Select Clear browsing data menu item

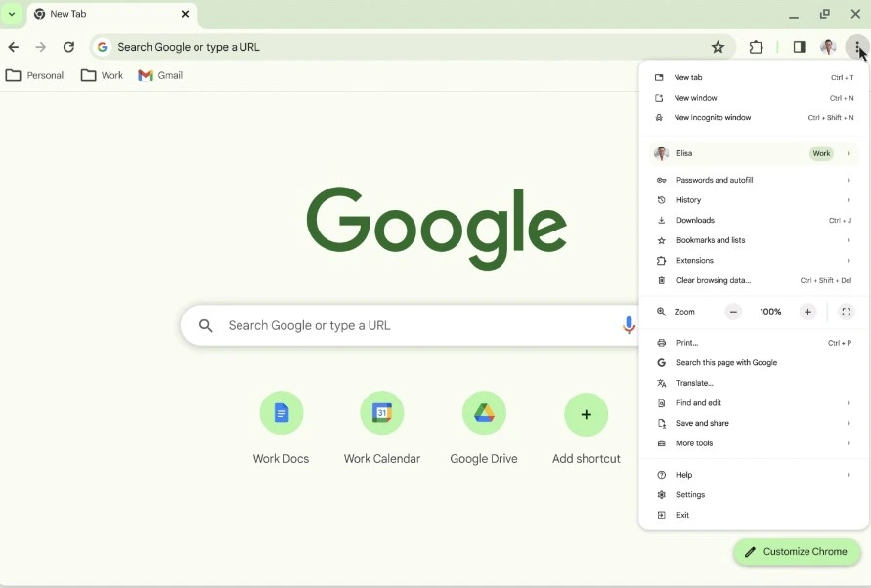(754, 280)
